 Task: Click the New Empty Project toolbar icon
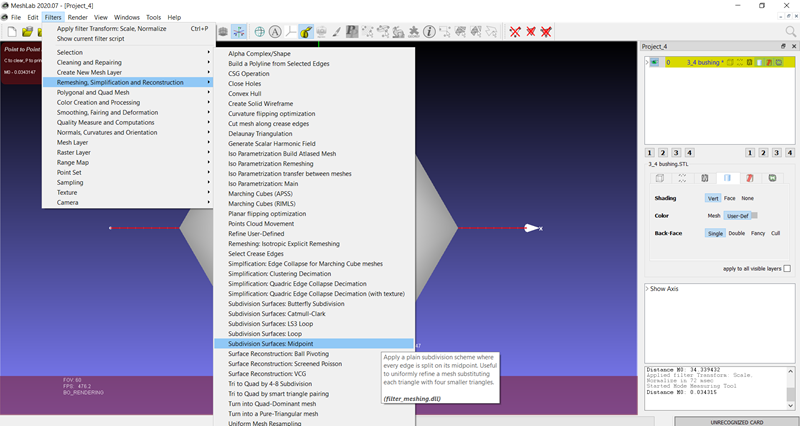pyautogui.click(x=12, y=32)
